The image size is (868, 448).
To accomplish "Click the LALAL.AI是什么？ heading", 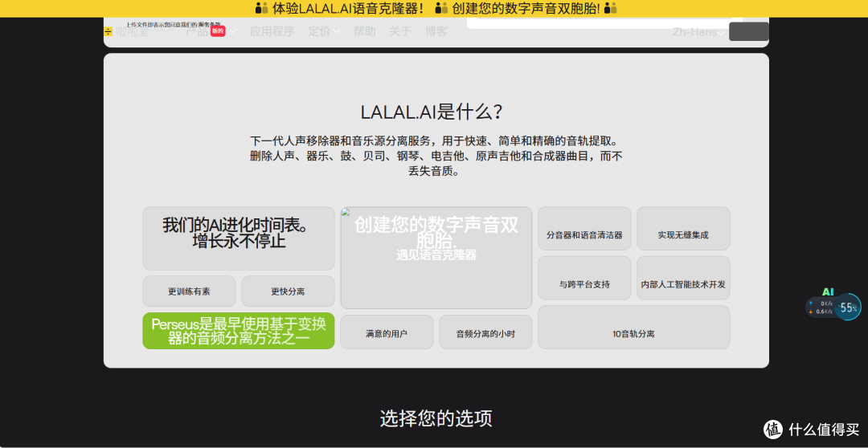I will click(x=432, y=112).
